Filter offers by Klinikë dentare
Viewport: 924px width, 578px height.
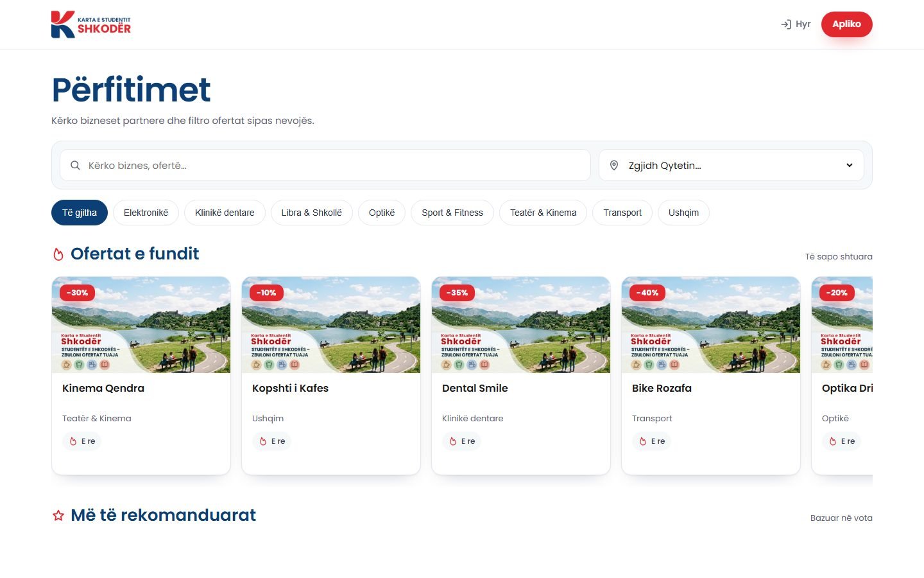pos(225,213)
